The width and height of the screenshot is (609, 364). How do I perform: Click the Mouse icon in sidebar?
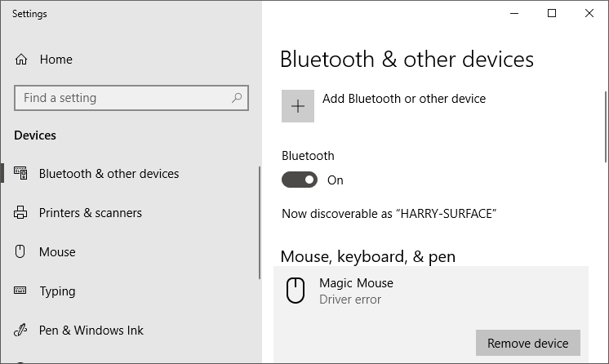pos(20,251)
